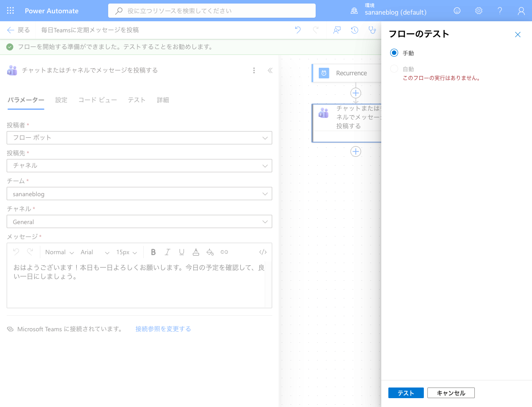532x407 pixels.
Task: Click the green success check icon
Action: pyautogui.click(x=10, y=47)
